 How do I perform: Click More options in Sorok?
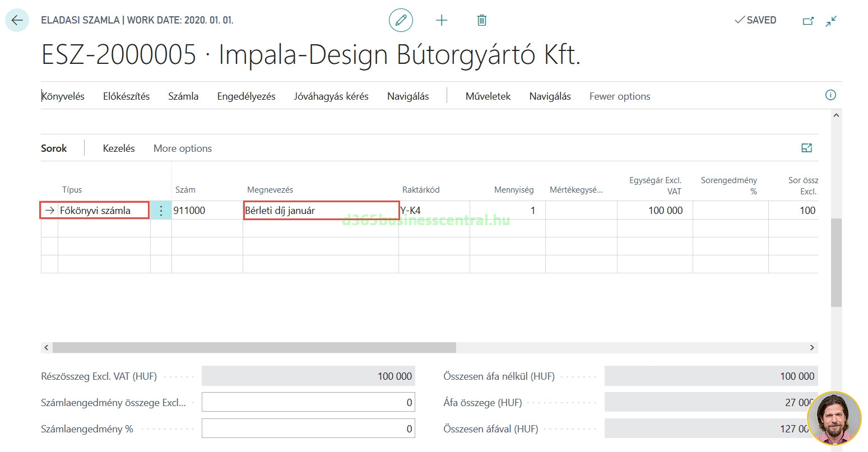tap(183, 148)
